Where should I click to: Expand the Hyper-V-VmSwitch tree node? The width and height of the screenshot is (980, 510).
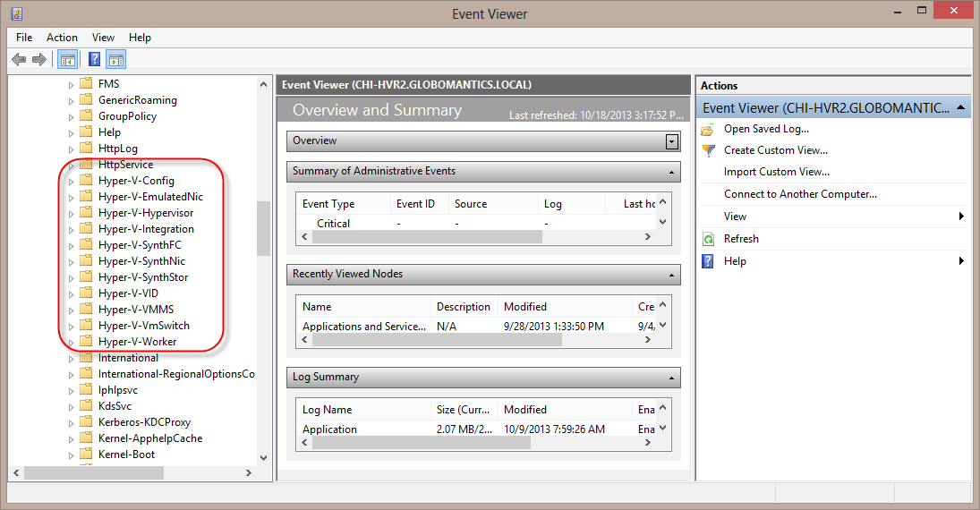pos(71,327)
